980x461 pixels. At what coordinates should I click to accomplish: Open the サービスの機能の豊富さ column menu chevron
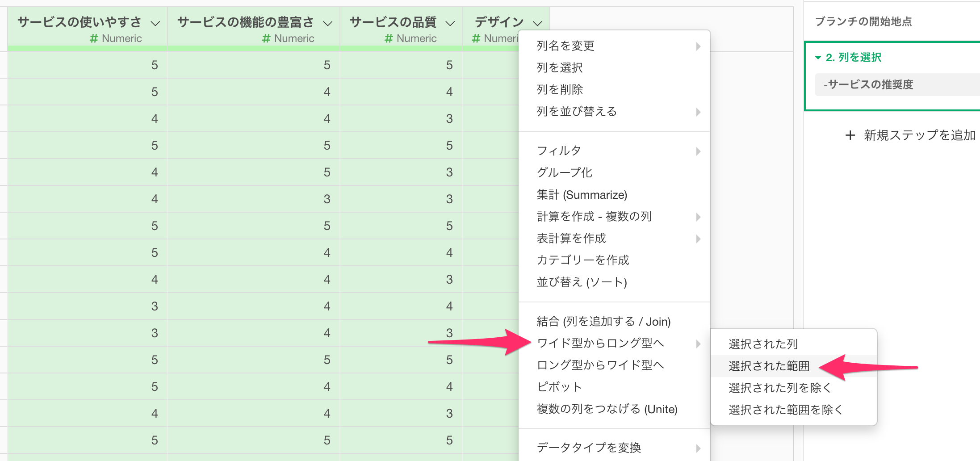(x=327, y=23)
